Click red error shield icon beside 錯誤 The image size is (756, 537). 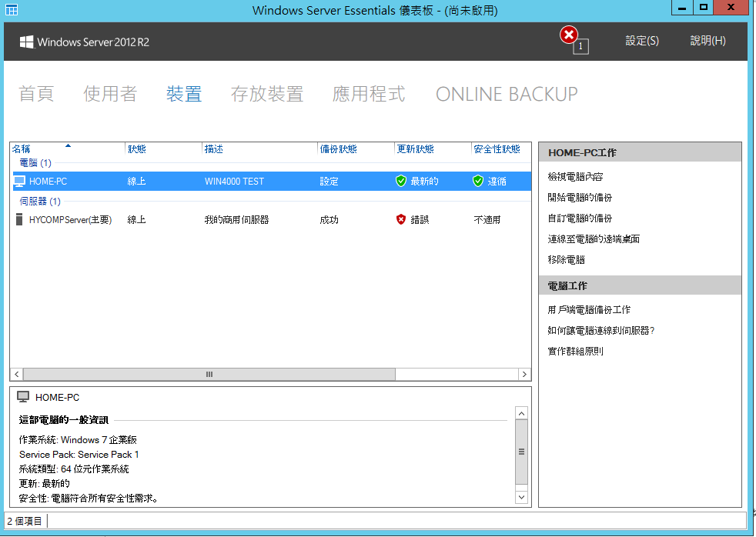[400, 219]
